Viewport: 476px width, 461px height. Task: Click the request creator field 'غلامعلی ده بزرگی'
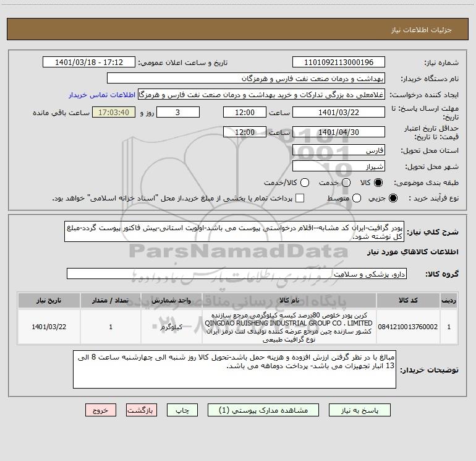click(x=261, y=95)
